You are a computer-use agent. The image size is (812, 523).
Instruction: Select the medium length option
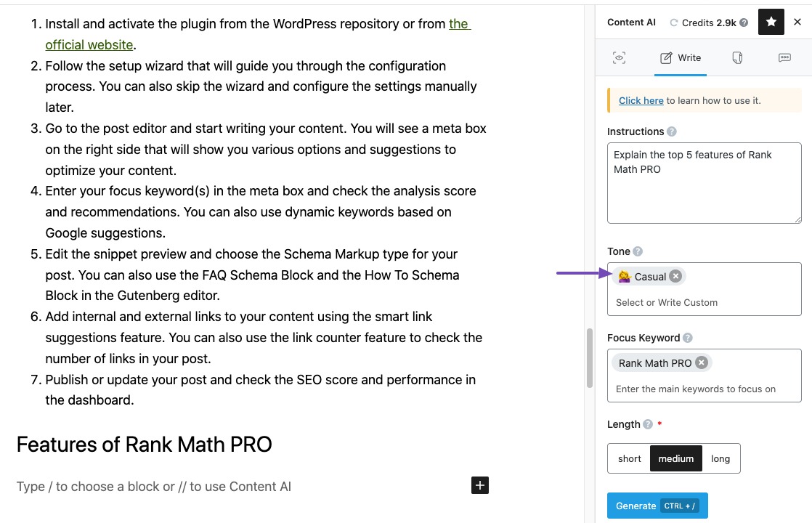click(x=675, y=459)
